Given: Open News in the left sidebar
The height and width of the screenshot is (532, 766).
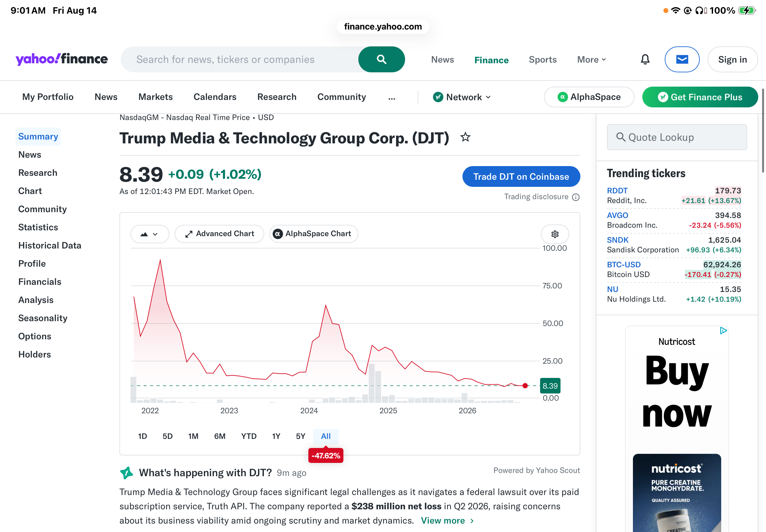Looking at the screenshot, I should (30, 155).
